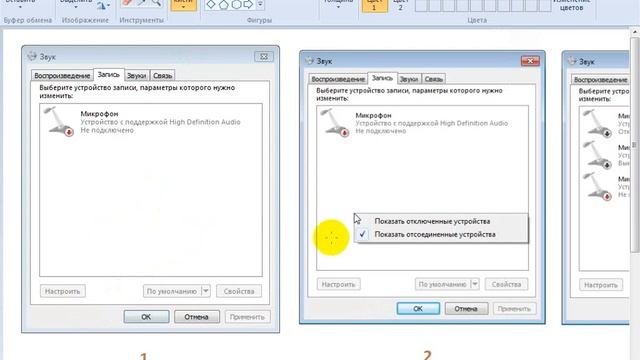640x360 pixels.
Task: Choose the pentagon shape
Action: point(224,4)
